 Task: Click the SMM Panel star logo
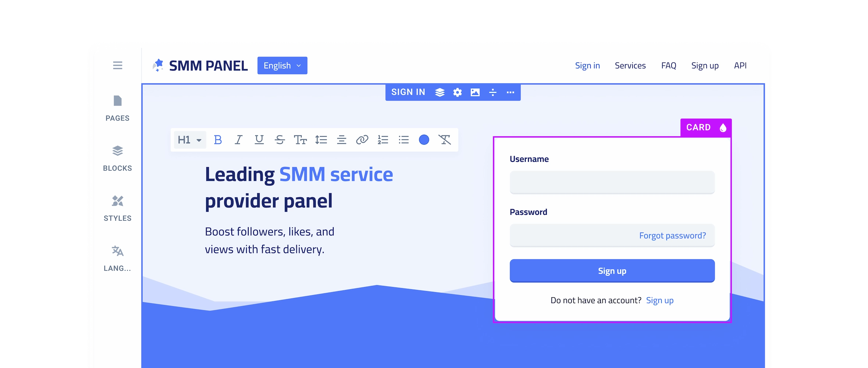coord(158,66)
